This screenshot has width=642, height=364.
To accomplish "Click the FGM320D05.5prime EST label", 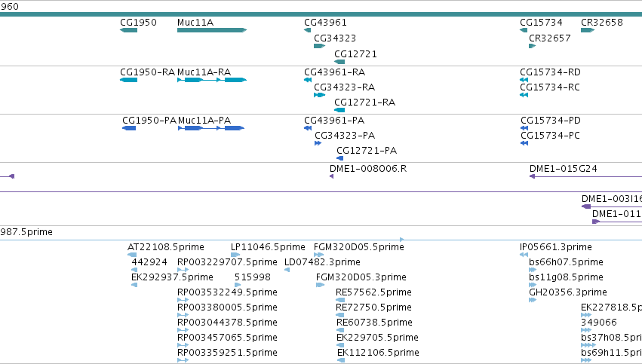I will tap(359, 247).
